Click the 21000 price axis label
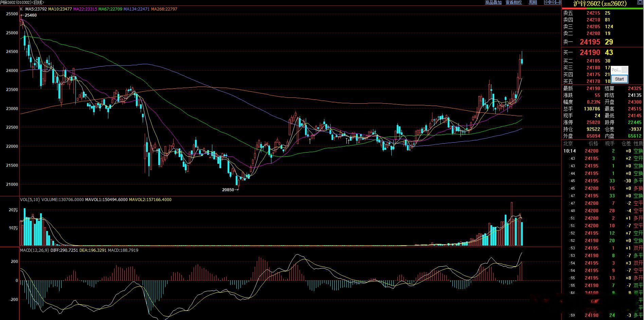This screenshot has height=320, width=644. 12,184
